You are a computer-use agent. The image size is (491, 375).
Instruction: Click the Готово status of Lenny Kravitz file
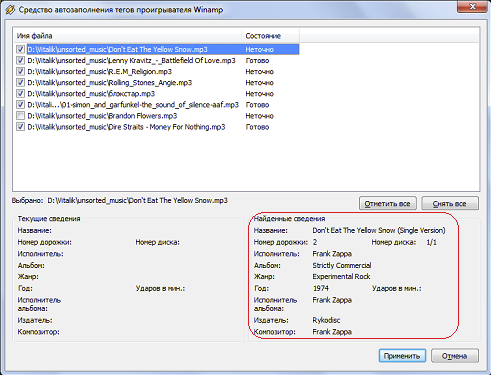pyautogui.click(x=257, y=60)
